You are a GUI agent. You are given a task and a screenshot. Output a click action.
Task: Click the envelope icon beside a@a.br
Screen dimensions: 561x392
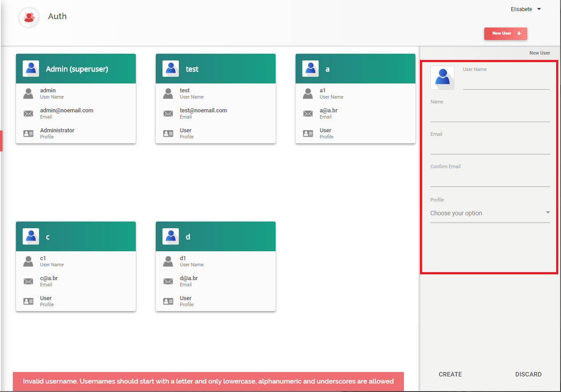point(308,114)
